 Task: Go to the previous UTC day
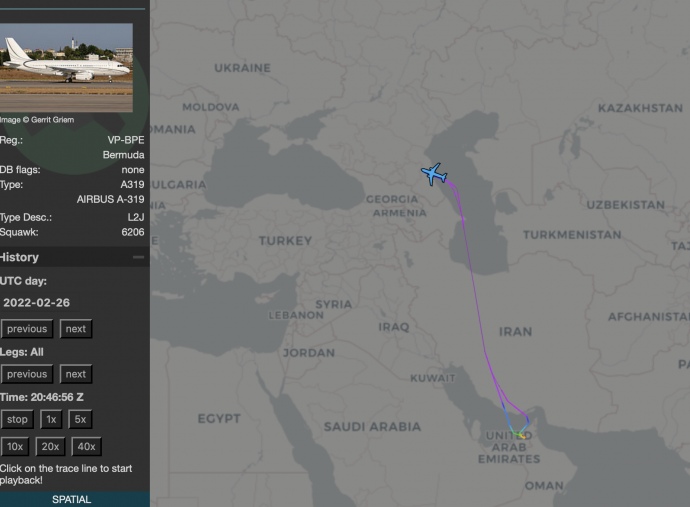27,329
